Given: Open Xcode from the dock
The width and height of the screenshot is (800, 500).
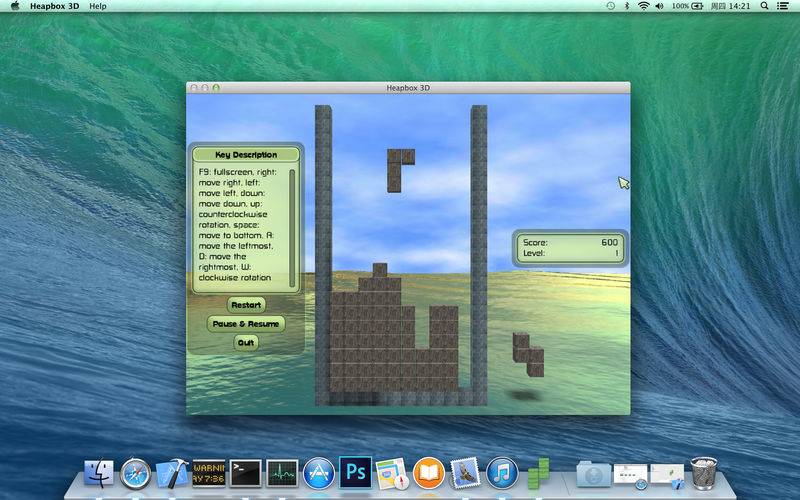Looking at the screenshot, I should click(x=173, y=471).
